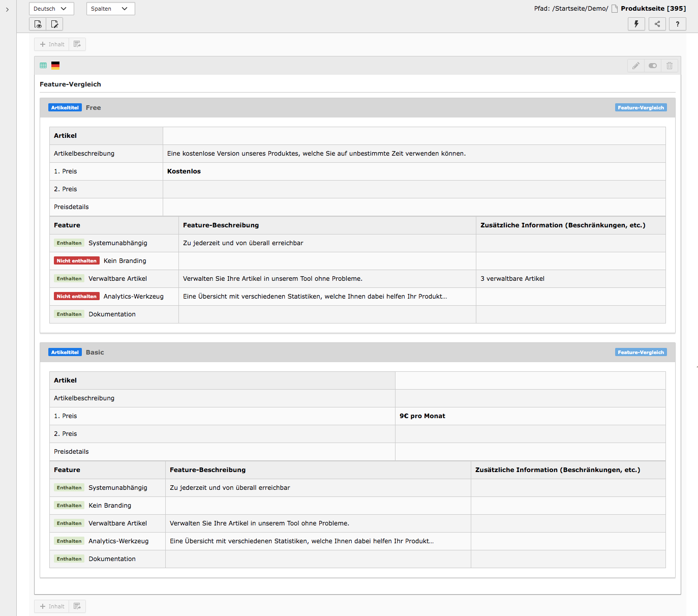This screenshot has height=616, width=698.
Task: Click the top '+ Inhalt' add content button
Action: pyautogui.click(x=52, y=44)
